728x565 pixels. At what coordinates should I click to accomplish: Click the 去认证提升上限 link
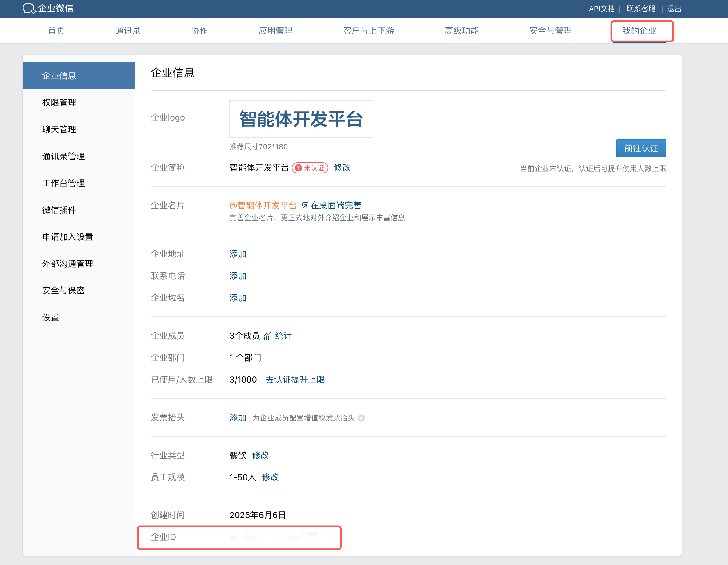[x=295, y=380]
